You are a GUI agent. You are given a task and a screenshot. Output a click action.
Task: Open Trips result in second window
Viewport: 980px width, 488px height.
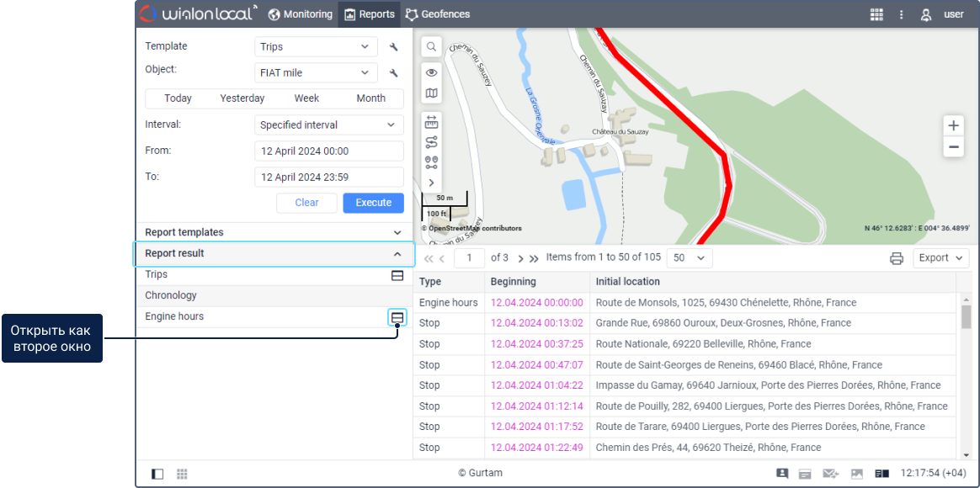[397, 276]
